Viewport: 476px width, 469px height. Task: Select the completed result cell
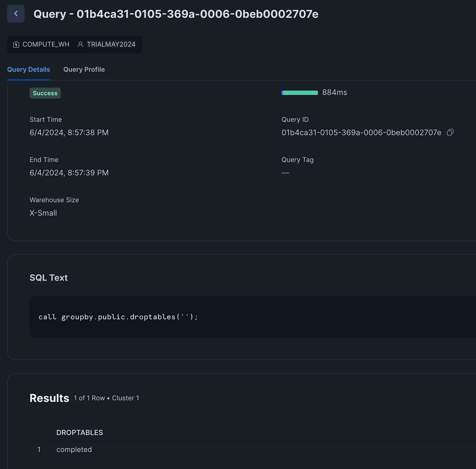click(x=74, y=449)
